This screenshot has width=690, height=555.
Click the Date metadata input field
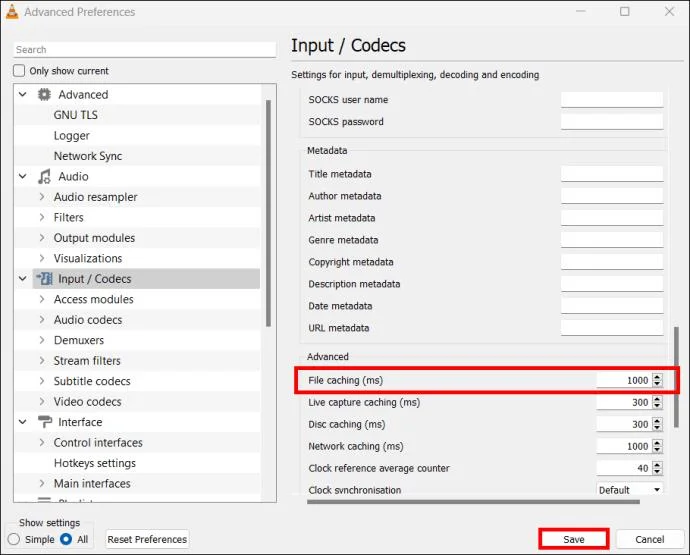612,306
